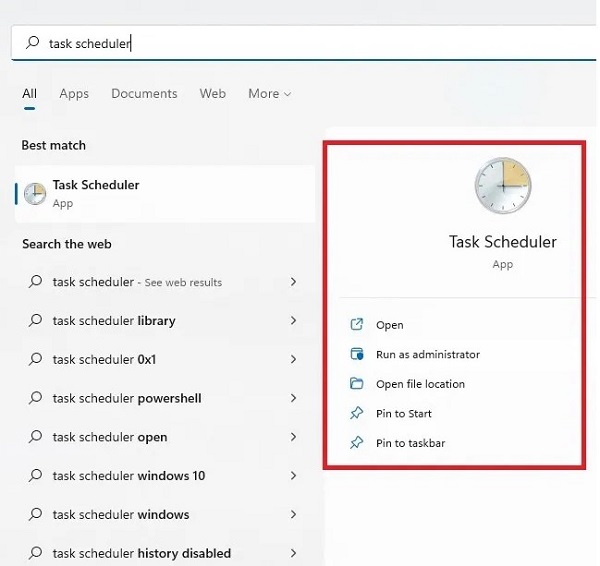Expand the 'task scheduler library' chevron
The width and height of the screenshot is (600, 566).
pyautogui.click(x=293, y=321)
